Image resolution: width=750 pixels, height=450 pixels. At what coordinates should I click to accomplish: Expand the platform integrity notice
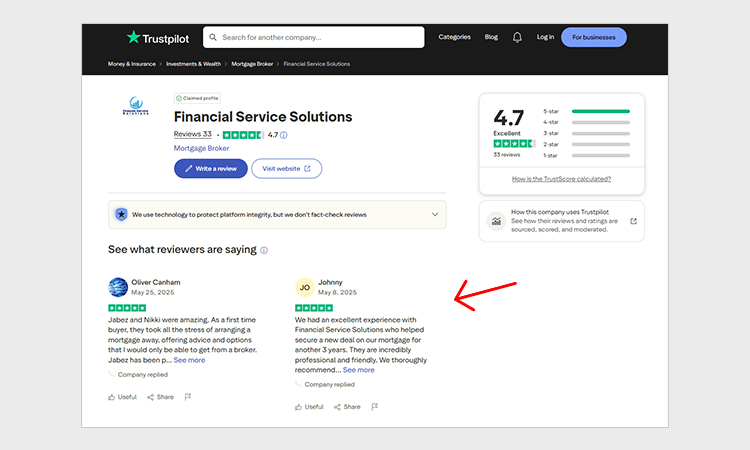pyautogui.click(x=434, y=214)
